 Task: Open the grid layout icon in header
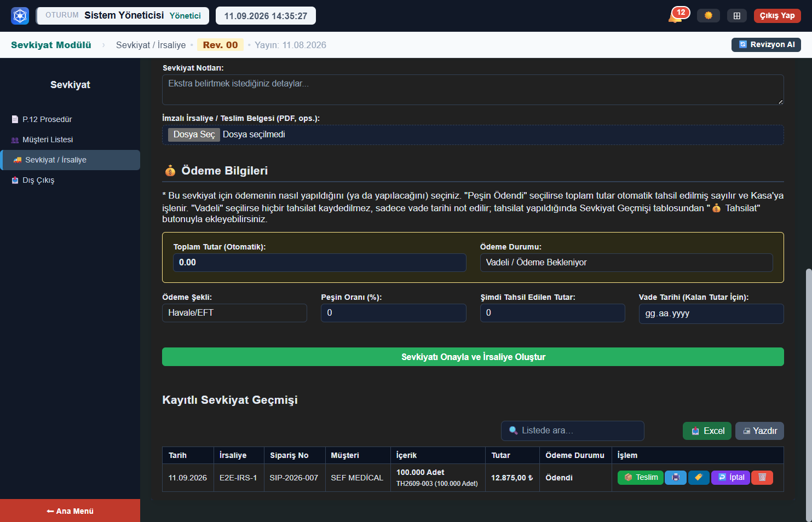tap(737, 15)
